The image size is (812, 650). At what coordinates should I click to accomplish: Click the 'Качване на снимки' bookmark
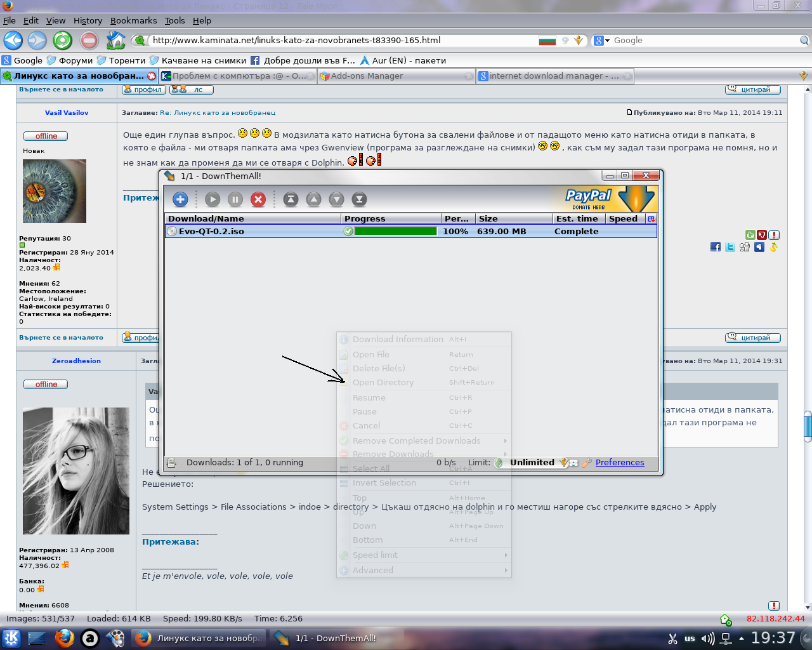pos(198,60)
